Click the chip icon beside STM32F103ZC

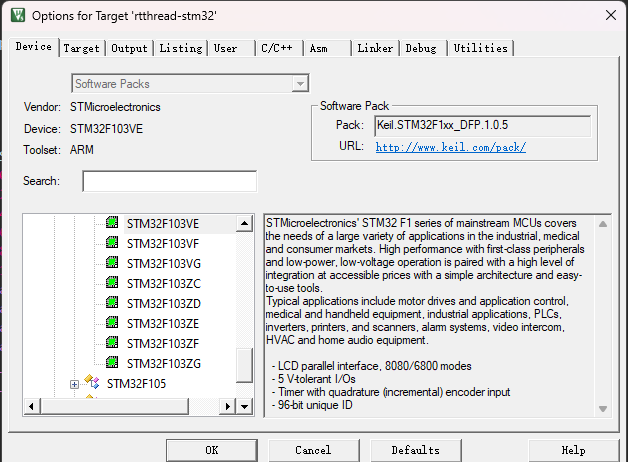pos(112,283)
